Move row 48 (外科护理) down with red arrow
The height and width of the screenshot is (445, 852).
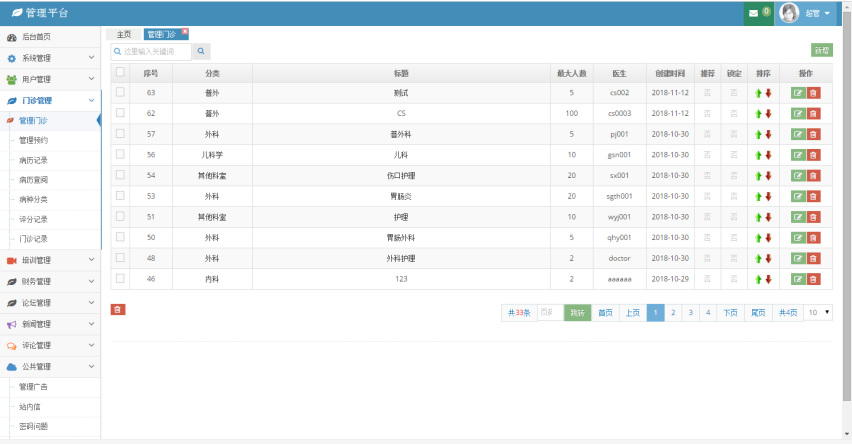point(768,259)
